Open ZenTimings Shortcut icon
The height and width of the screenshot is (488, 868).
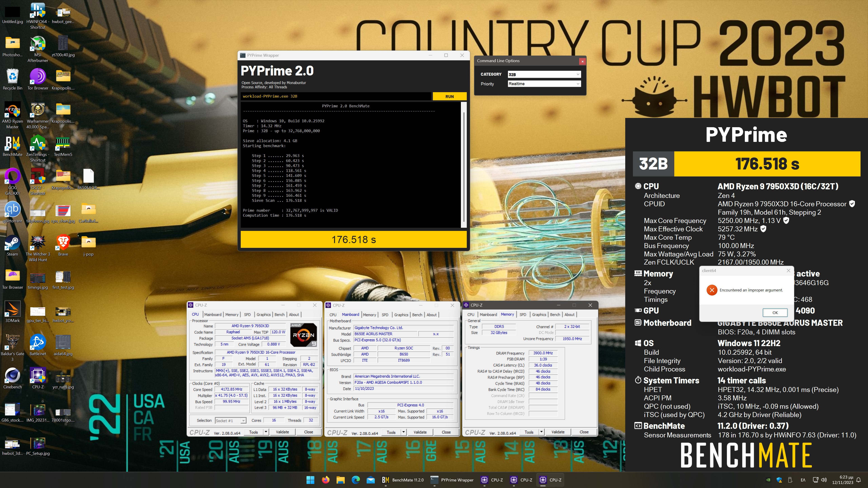click(x=38, y=149)
